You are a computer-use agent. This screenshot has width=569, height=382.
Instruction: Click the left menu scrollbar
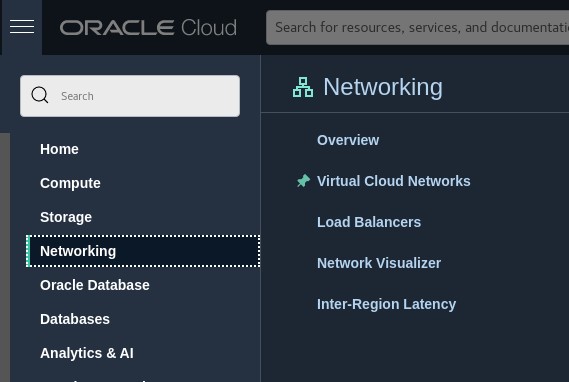(x=5, y=257)
